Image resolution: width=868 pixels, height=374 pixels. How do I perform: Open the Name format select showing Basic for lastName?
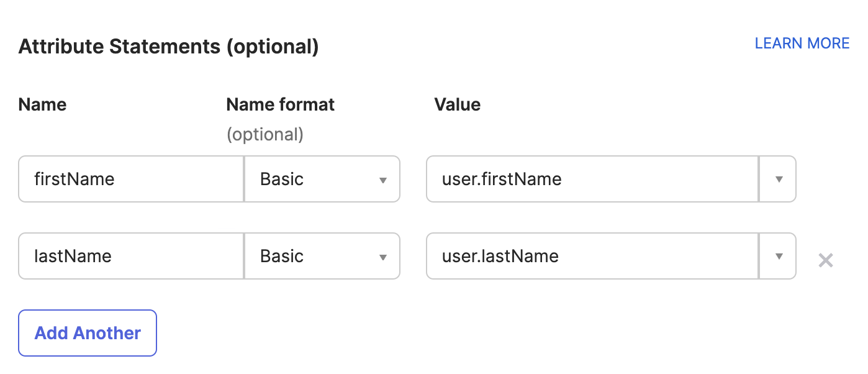tap(322, 256)
